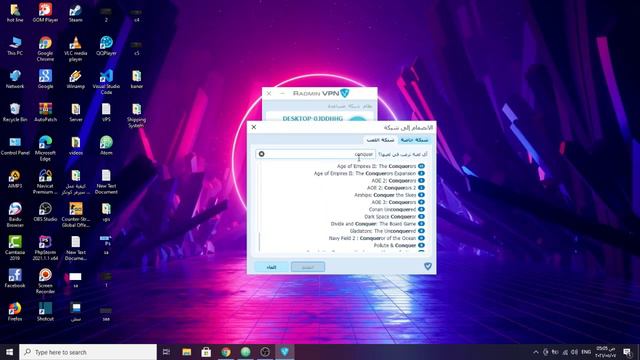The height and width of the screenshot is (360, 640).
Task: Click the game name search field
Action: (316, 154)
